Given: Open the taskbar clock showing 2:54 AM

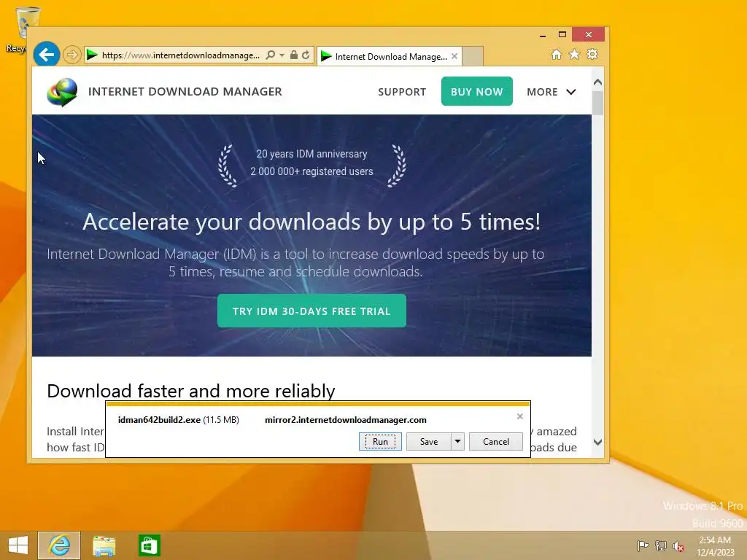Looking at the screenshot, I should pyautogui.click(x=715, y=546).
